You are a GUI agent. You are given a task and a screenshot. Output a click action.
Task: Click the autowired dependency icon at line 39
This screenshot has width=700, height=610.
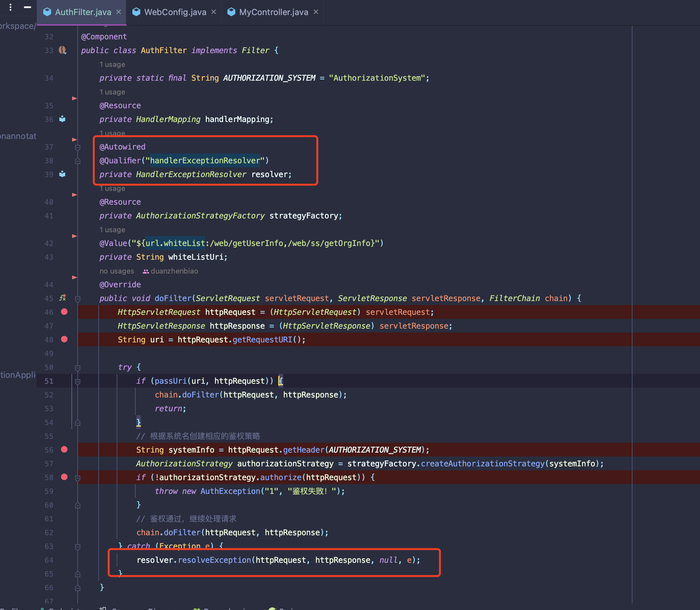coord(62,174)
